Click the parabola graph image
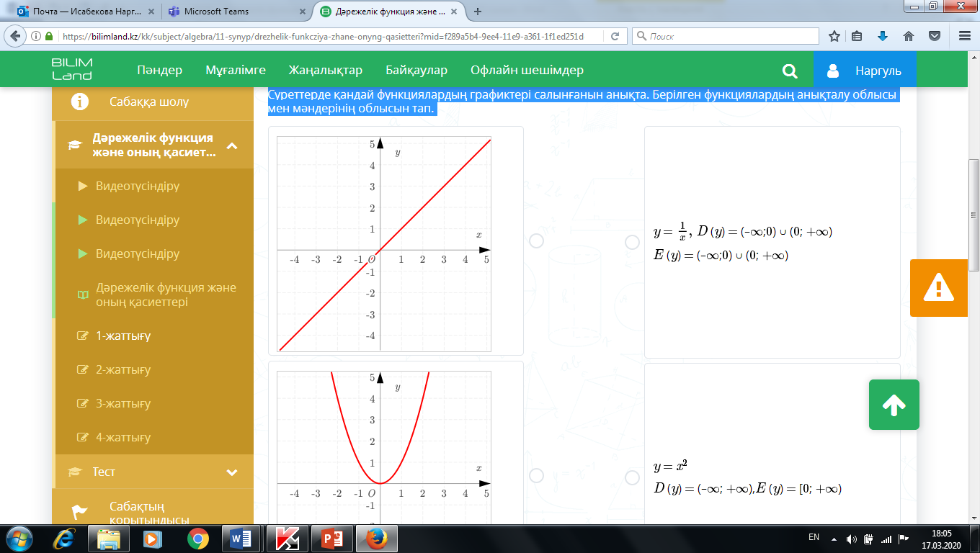Viewport: 980px width, 553px height. (384, 448)
